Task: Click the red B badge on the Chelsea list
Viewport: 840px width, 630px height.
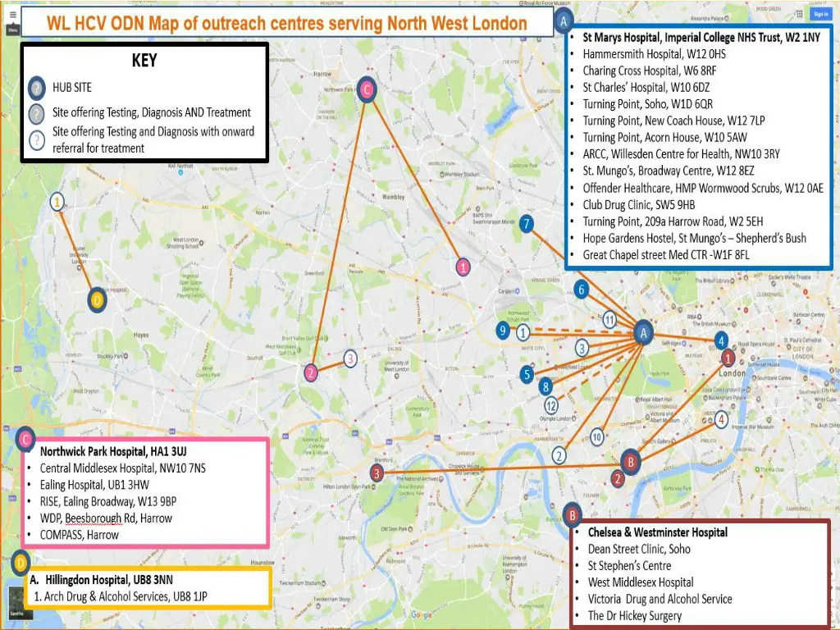Action: [573, 515]
